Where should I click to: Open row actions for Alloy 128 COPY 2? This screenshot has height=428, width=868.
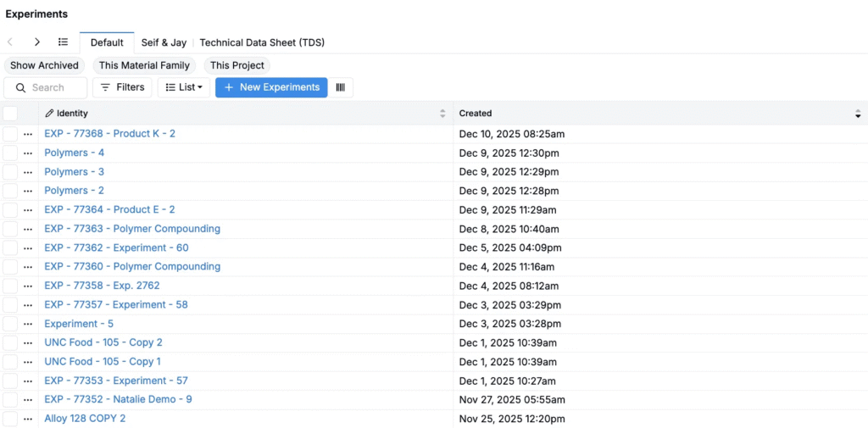coord(28,419)
